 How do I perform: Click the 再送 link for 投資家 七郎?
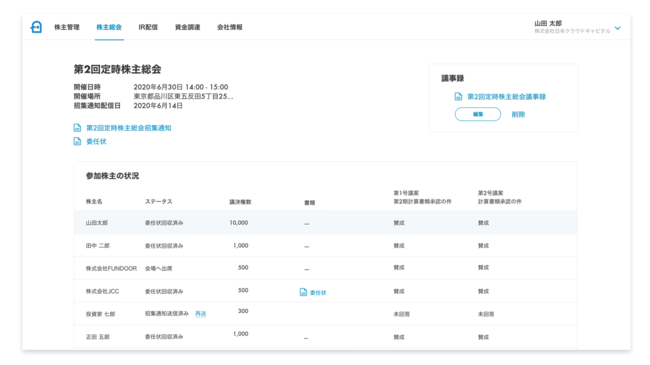[201, 314]
